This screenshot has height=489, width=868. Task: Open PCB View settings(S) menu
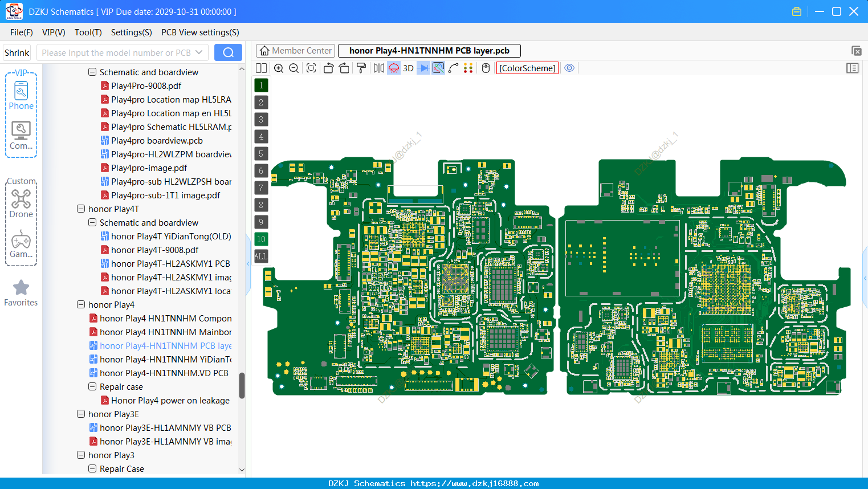coord(200,32)
